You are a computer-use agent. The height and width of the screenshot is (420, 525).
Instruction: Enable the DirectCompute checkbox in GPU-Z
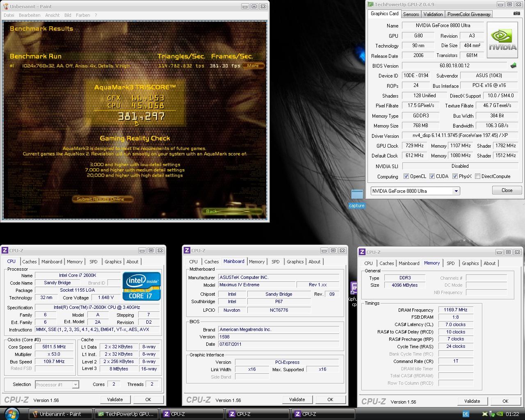[x=477, y=176]
